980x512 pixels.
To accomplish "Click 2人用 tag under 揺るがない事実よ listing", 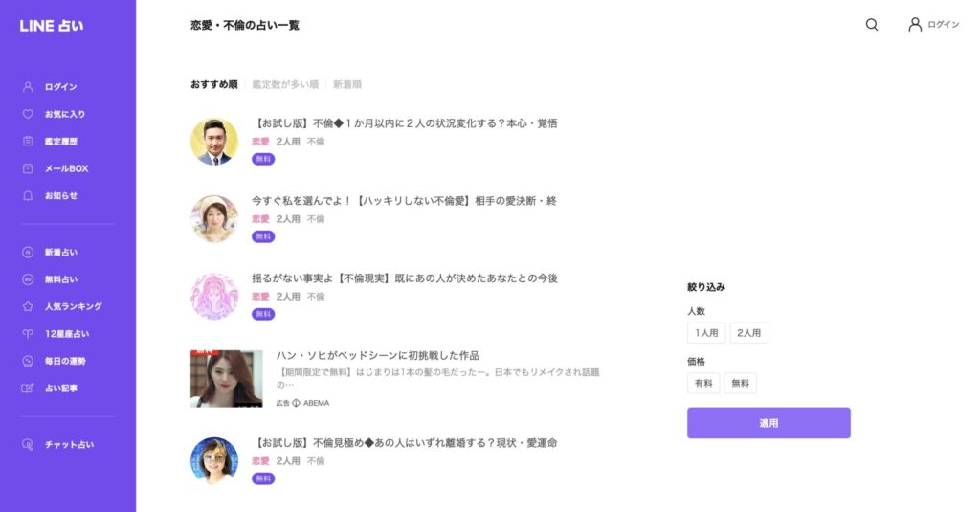I will [288, 297].
